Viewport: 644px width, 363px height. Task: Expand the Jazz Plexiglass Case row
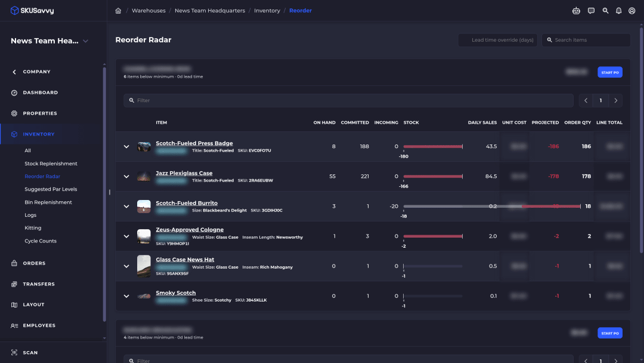click(126, 176)
